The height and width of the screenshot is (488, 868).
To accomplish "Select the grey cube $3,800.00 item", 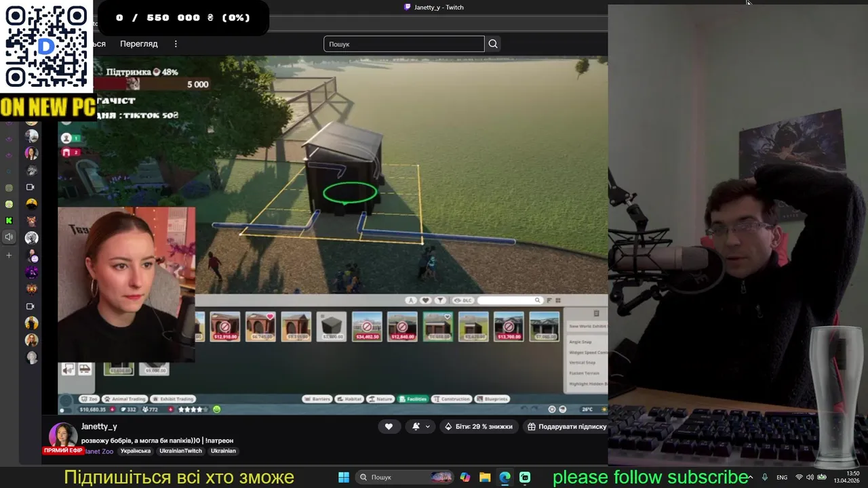I will (332, 326).
